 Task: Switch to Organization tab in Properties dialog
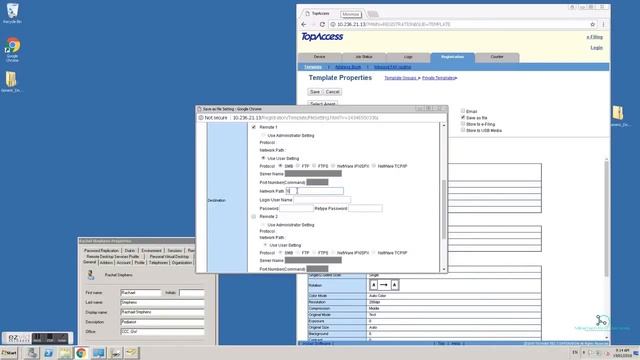[182, 263]
